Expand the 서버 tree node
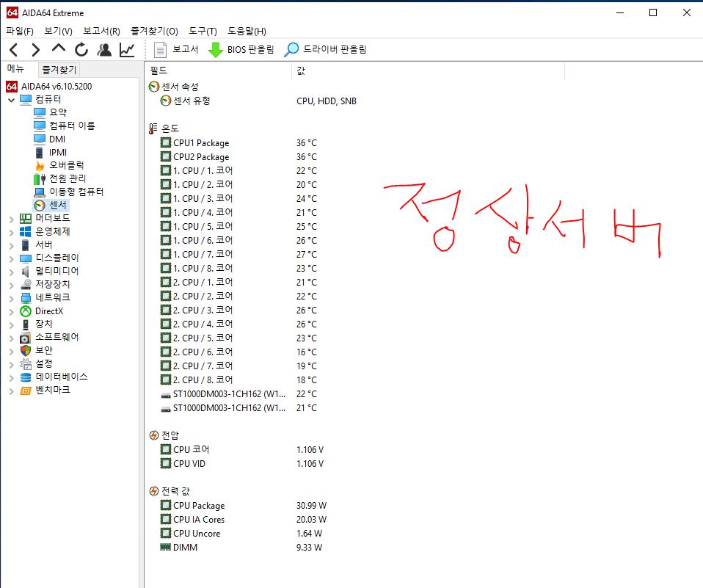703x588 pixels. tap(12, 245)
